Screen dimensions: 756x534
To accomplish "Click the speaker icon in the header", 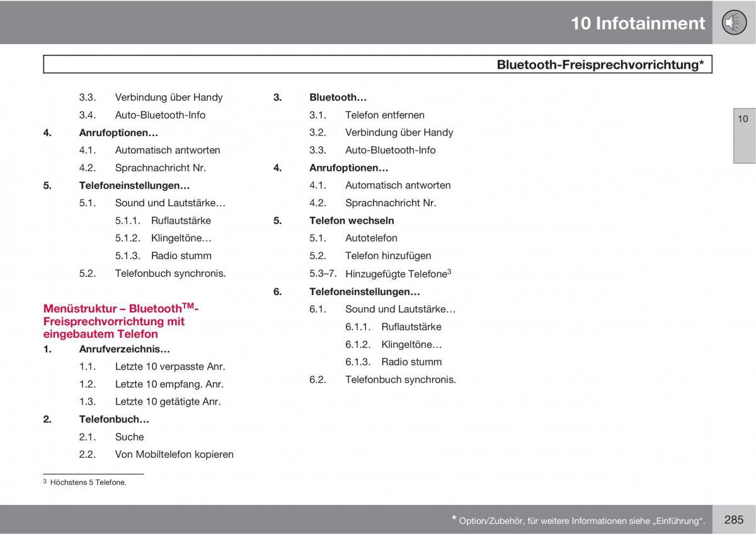I will point(734,23).
